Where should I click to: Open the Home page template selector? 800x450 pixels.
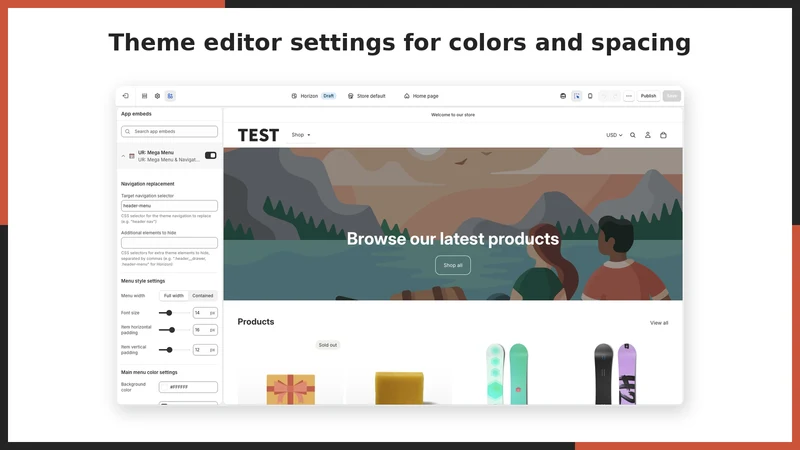(x=421, y=96)
